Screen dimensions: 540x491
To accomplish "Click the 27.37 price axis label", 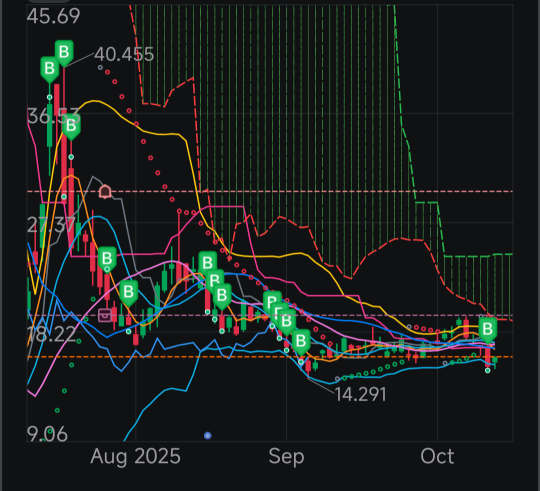I will click(x=51, y=226).
